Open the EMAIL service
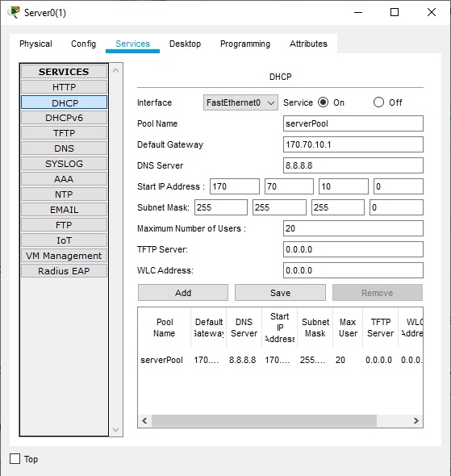Screen dimensions: 451x476 (64, 210)
